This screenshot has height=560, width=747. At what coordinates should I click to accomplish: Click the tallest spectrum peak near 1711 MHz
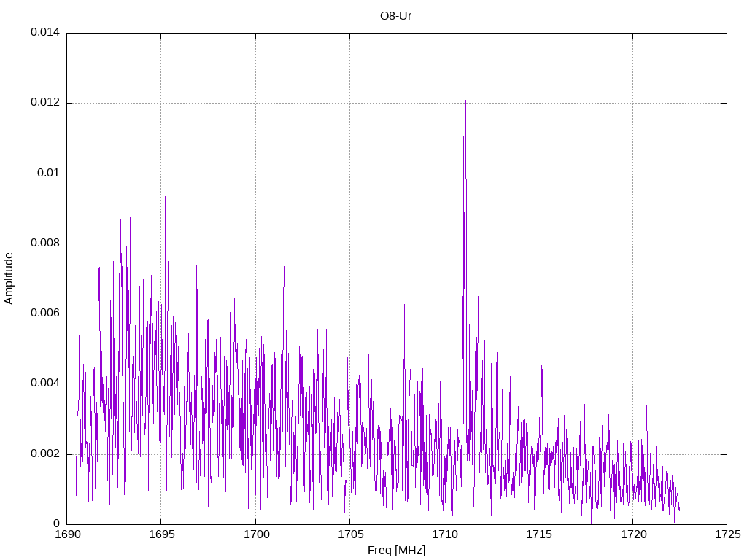coord(465,101)
